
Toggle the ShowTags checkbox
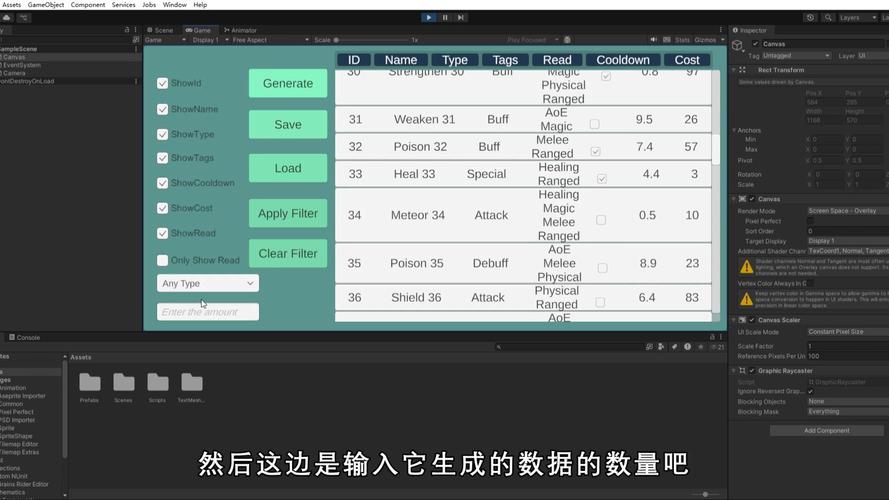[163, 158]
